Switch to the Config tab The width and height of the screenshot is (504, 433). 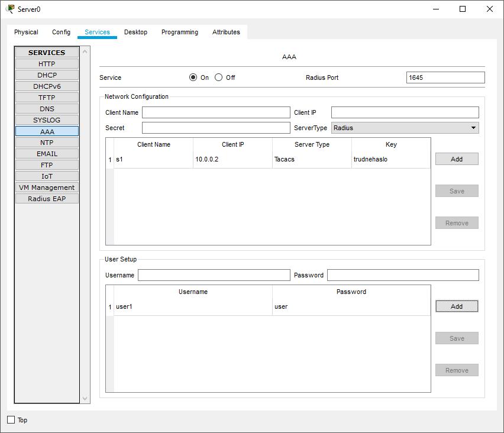coord(61,32)
